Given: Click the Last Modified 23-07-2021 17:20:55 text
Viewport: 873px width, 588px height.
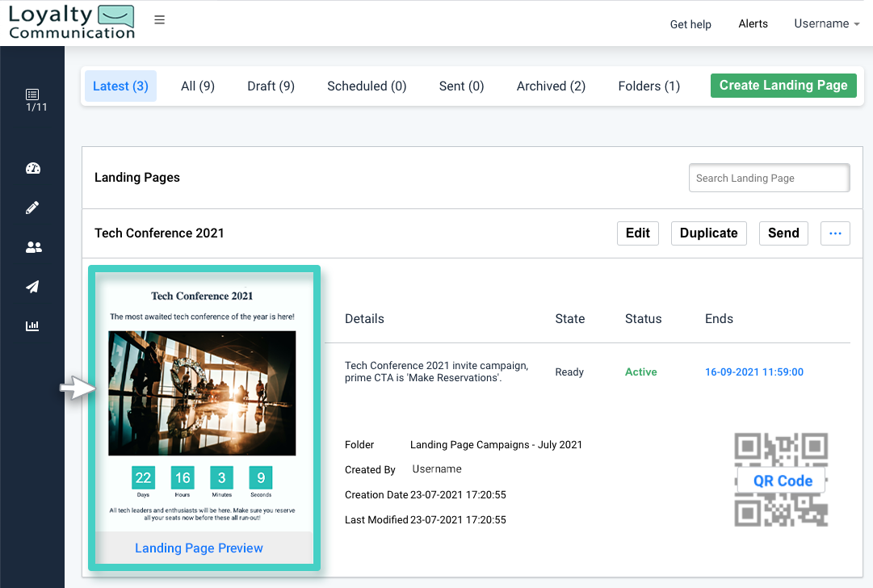Looking at the screenshot, I should point(426,520).
